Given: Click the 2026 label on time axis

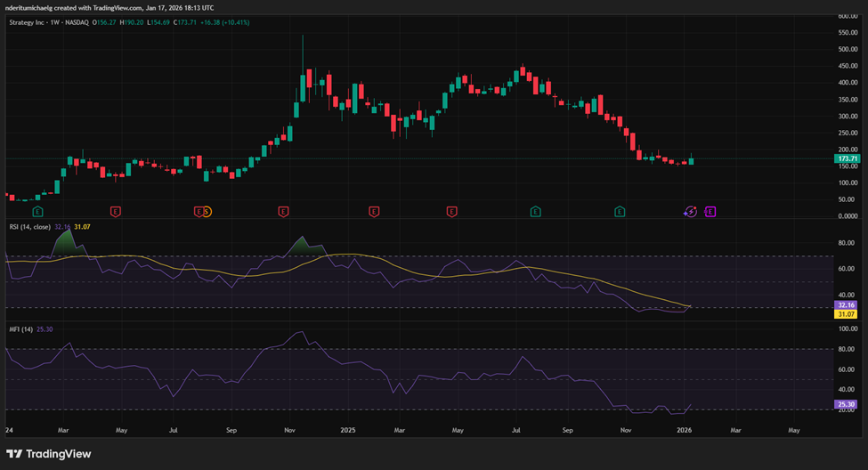Looking at the screenshot, I should (685, 430).
